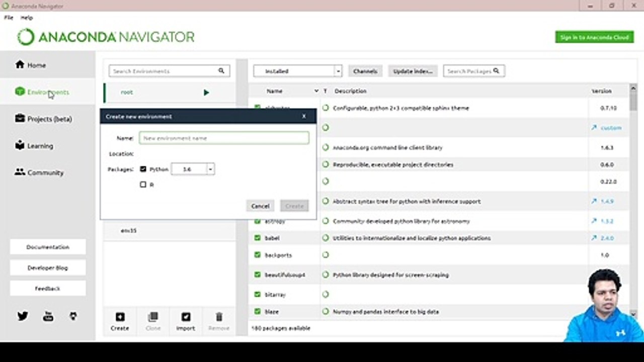Click status circle in anaconda.org client library row

click(x=326, y=148)
